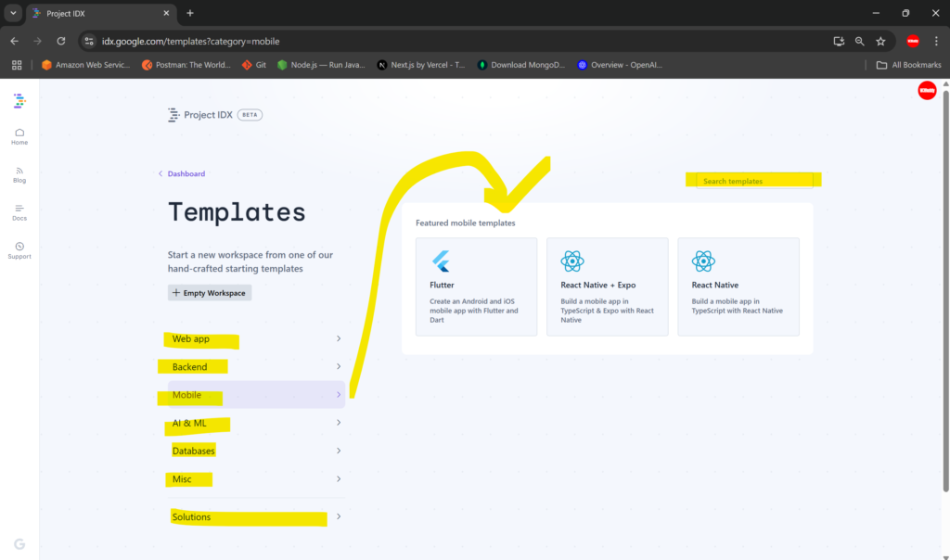The width and height of the screenshot is (950, 560).
Task: Expand the Web app category chevron
Action: pyautogui.click(x=338, y=338)
